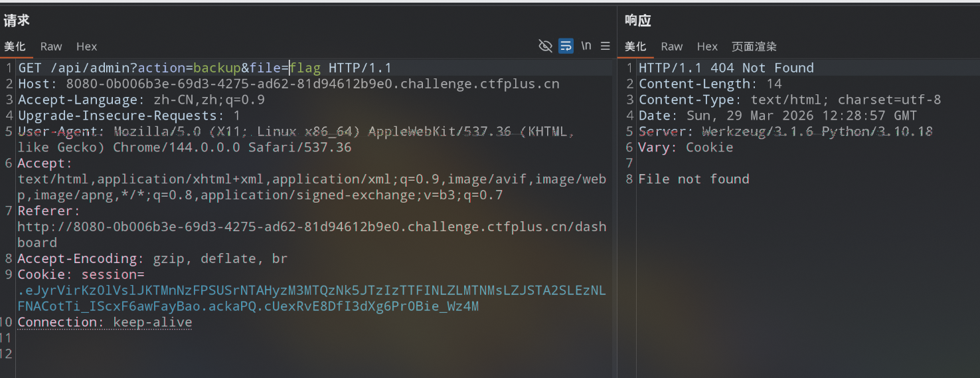This screenshot has height=378, width=980.
Task: Open the request editor hamburger menu
Action: [605, 46]
